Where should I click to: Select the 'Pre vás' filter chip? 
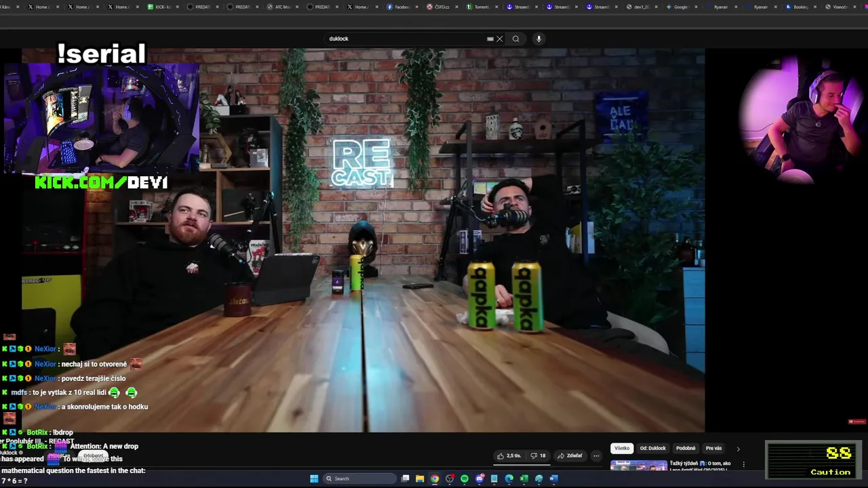(713, 448)
